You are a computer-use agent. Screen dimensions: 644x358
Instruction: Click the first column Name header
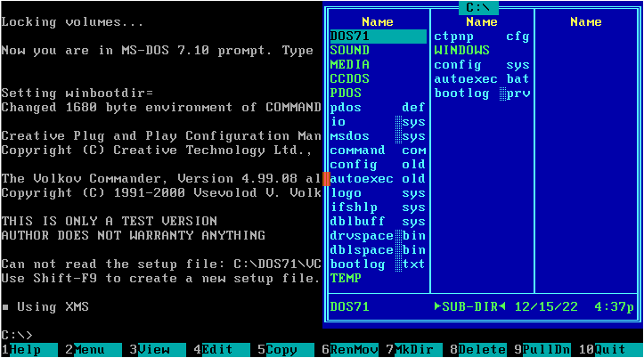pos(378,21)
